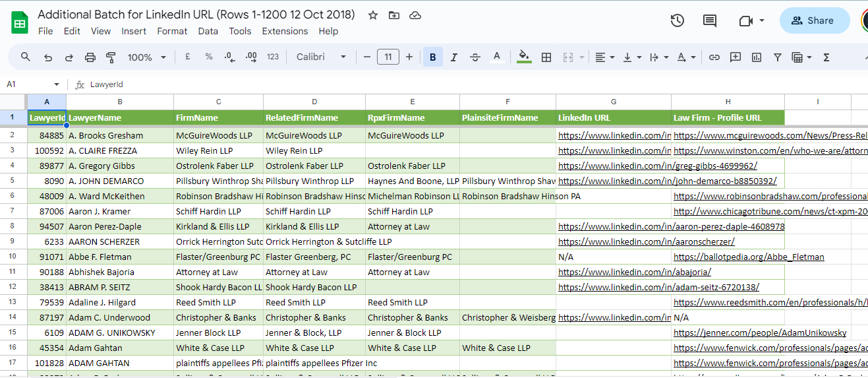868x378 pixels.
Task: Open version history clock icon
Action: [x=677, y=20]
